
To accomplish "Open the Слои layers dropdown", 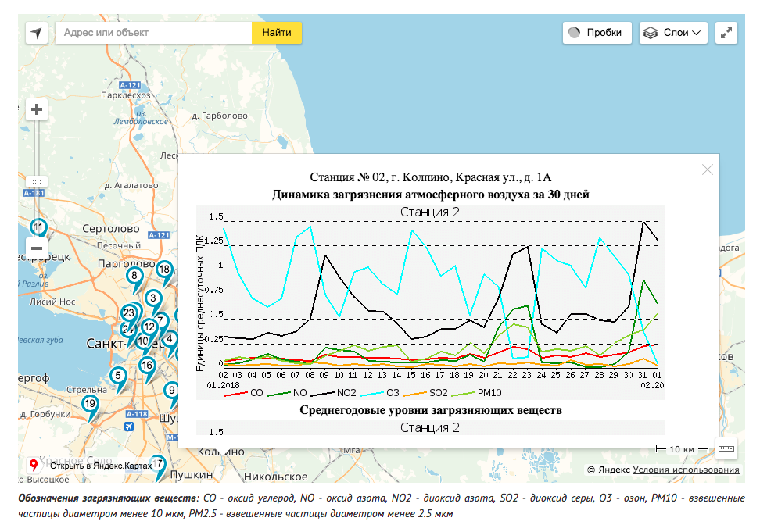I will click(673, 33).
